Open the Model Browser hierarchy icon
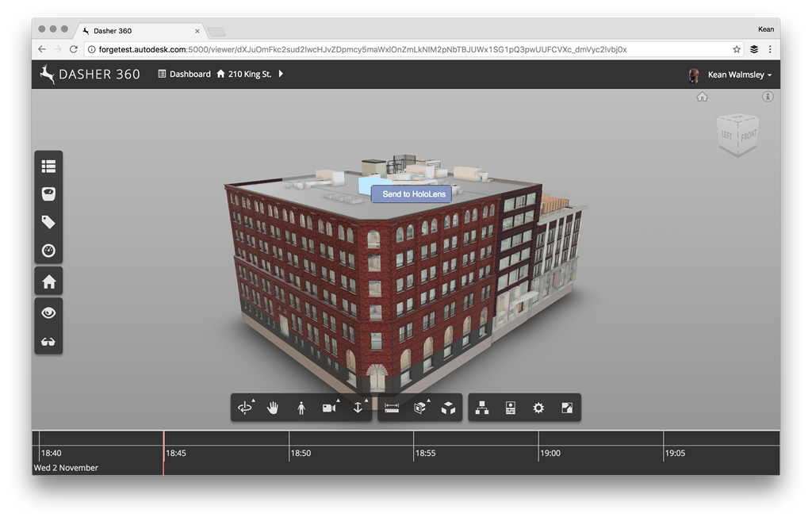812x521 pixels. pyautogui.click(x=482, y=408)
